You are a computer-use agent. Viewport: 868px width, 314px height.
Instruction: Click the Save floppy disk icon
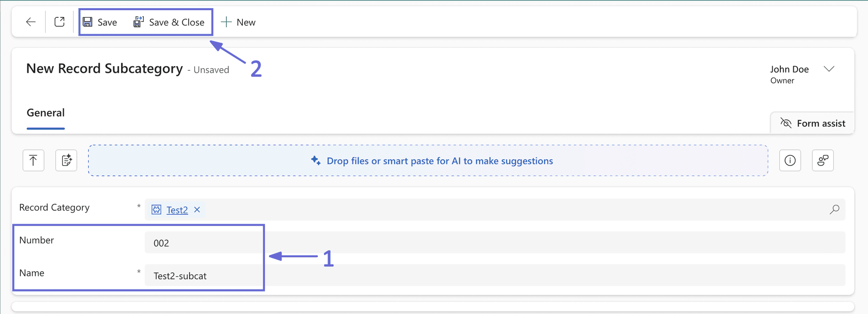click(x=88, y=22)
